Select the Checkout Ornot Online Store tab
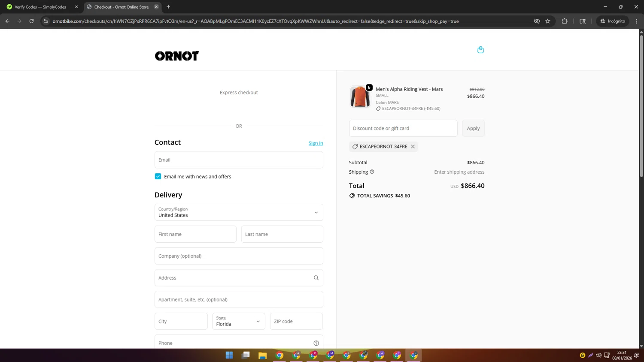Screen dimensions: 644x362 [x=122, y=7]
